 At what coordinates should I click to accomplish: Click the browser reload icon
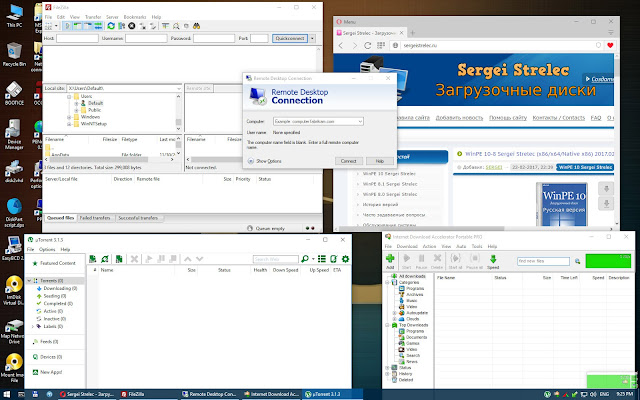(368, 45)
